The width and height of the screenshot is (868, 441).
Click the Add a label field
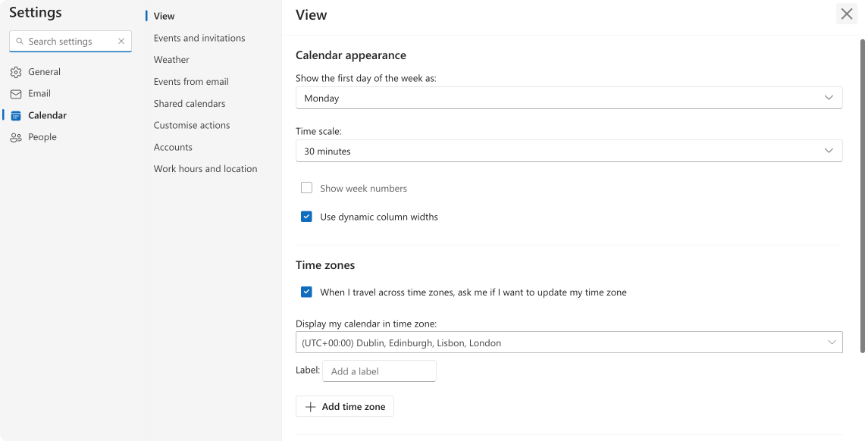[x=379, y=371]
